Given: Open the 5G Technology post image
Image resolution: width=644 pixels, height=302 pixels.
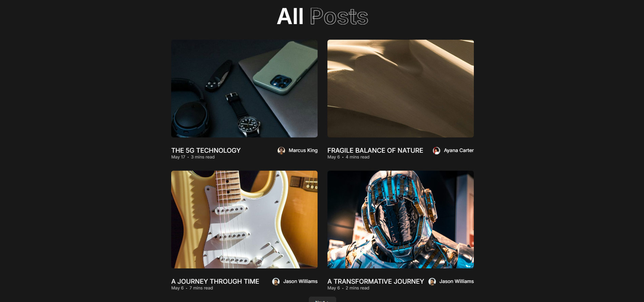Looking at the screenshot, I should [244, 89].
